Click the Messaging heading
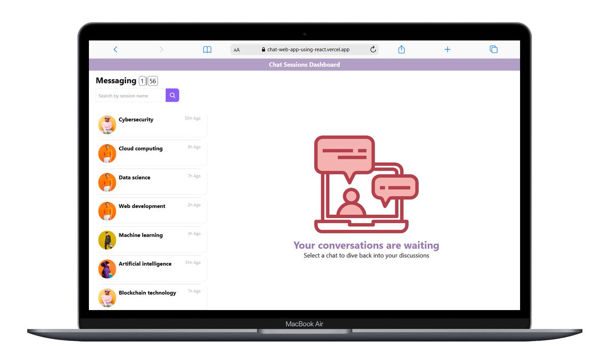The width and height of the screenshot is (610, 364). (116, 80)
